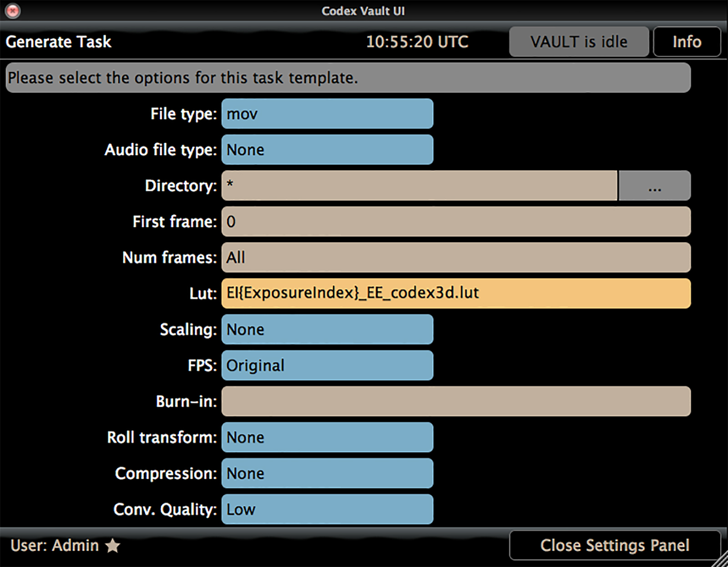Browse directory with the ellipsis button
The height and width of the screenshot is (567, 728).
tap(654, 186)
